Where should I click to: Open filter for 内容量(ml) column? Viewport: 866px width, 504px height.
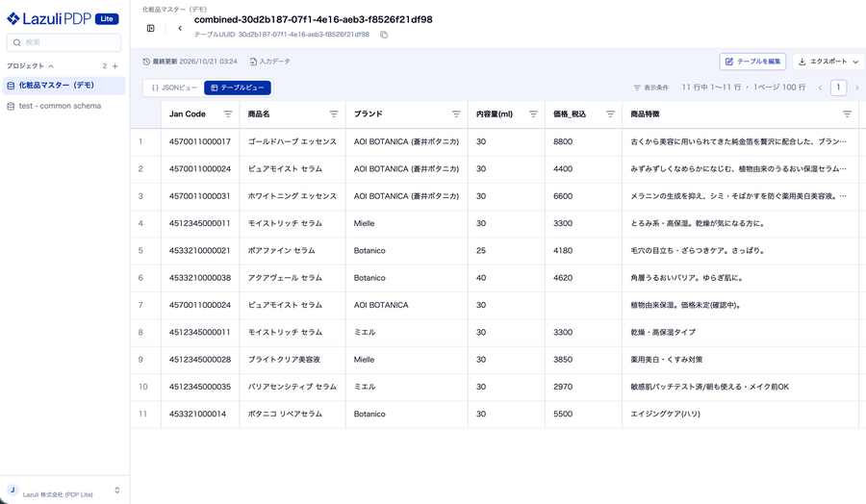click(533, 113)
